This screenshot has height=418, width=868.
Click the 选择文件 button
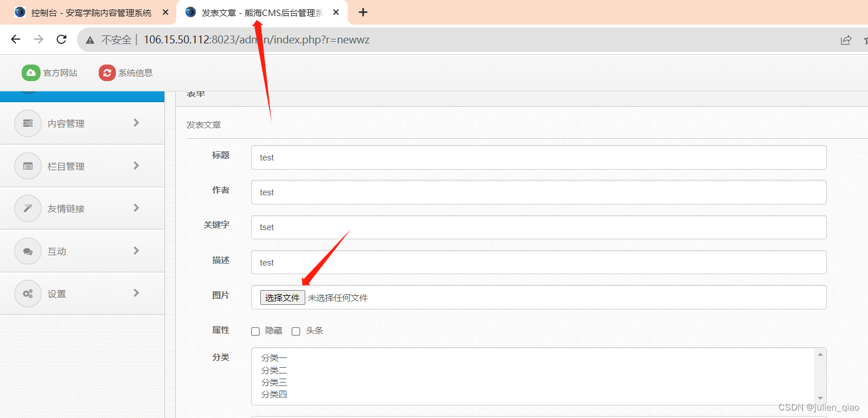(x=282, y=298)
